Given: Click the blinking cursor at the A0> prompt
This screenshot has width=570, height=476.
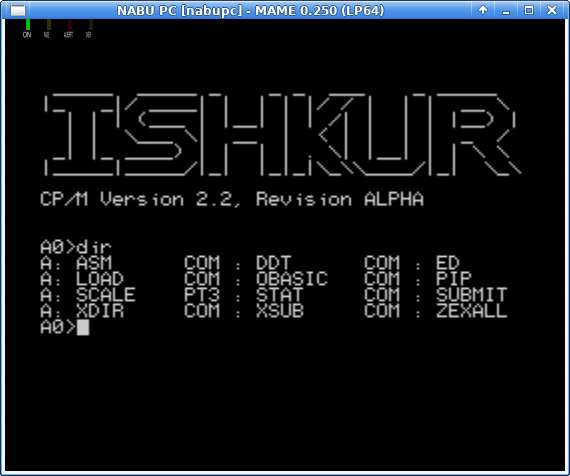Looking at the screenshot, I should pos(83,327).
